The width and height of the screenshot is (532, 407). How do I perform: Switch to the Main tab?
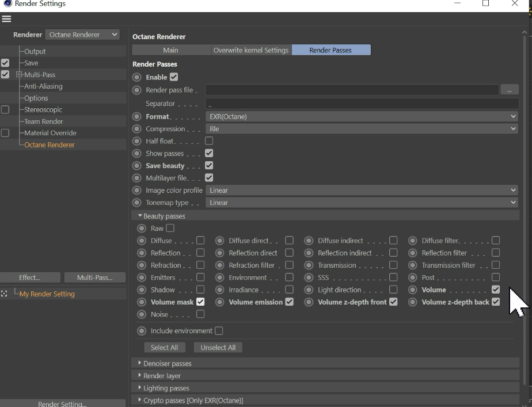tap(171, 50)
